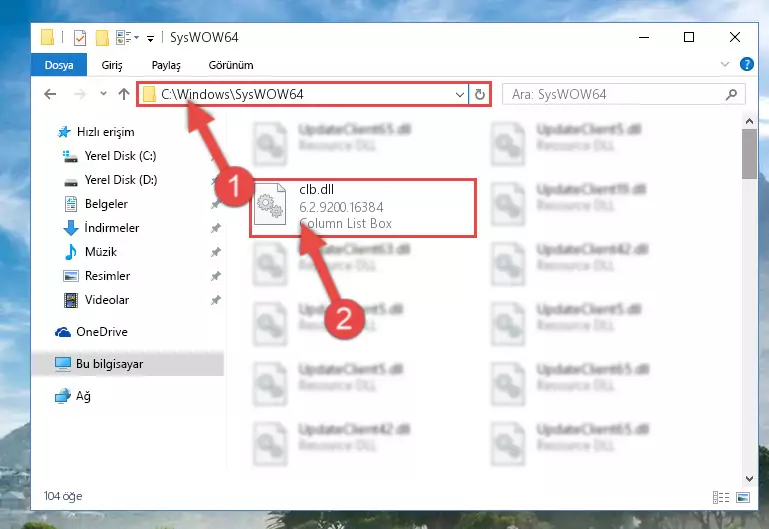Open the Customize Quick Access Toolbar arrow
769x529 pixels.
(151, 38)
